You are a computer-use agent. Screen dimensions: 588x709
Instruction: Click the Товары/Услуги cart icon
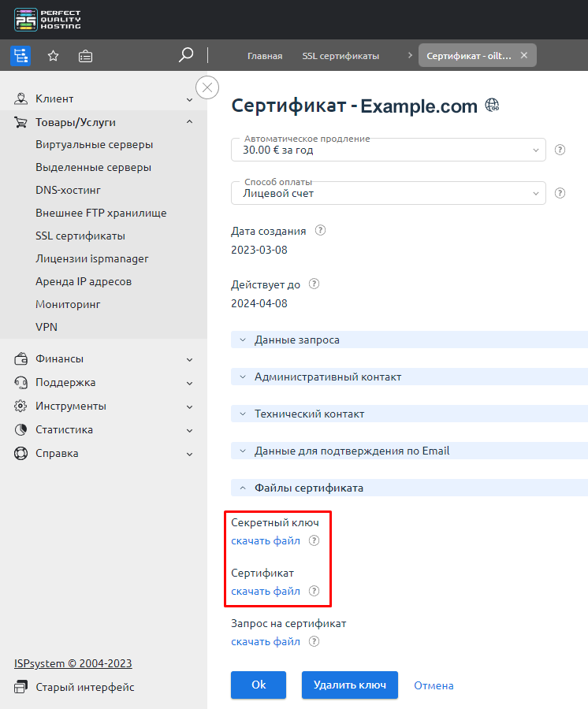pos(20,122)
